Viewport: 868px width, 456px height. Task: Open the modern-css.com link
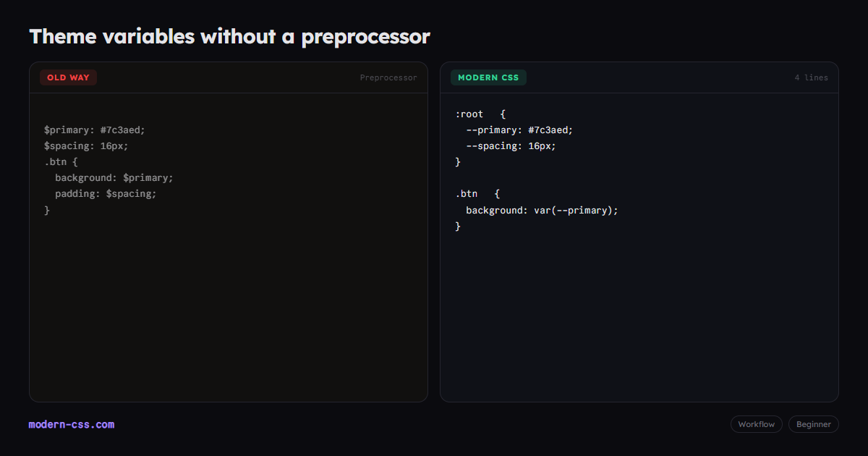tap(72, 425)
